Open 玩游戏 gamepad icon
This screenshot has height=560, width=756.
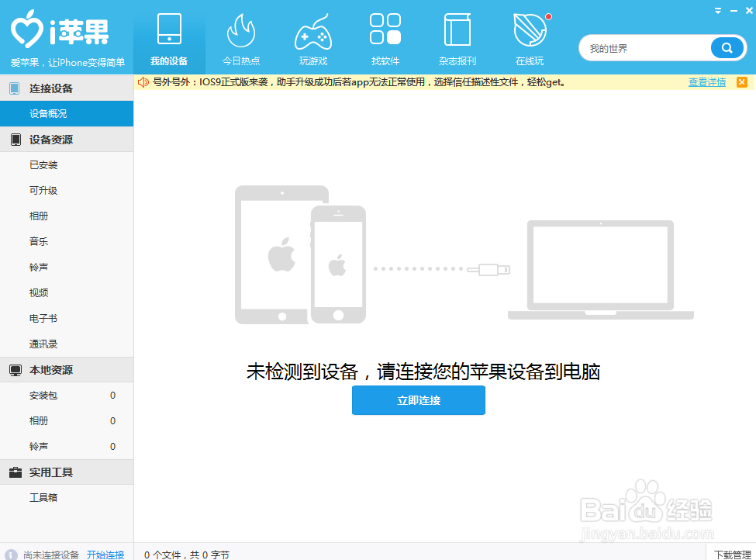[x=313, y=31]
